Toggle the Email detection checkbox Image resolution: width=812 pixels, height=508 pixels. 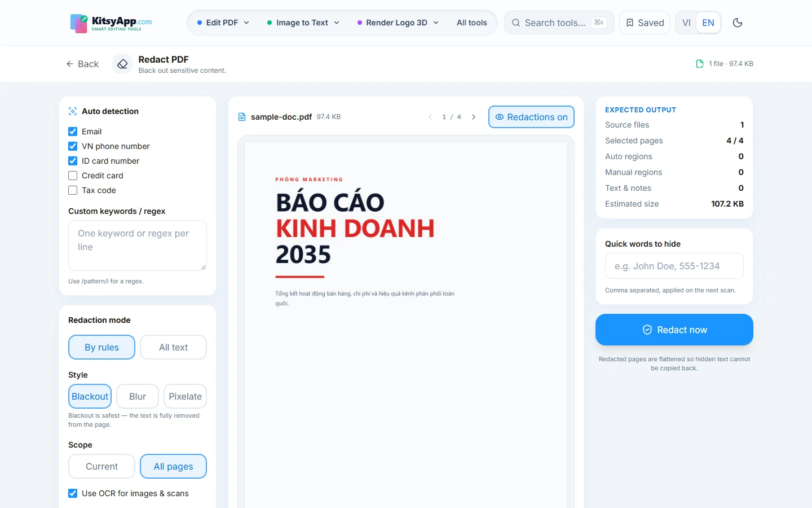coord(73,132)
